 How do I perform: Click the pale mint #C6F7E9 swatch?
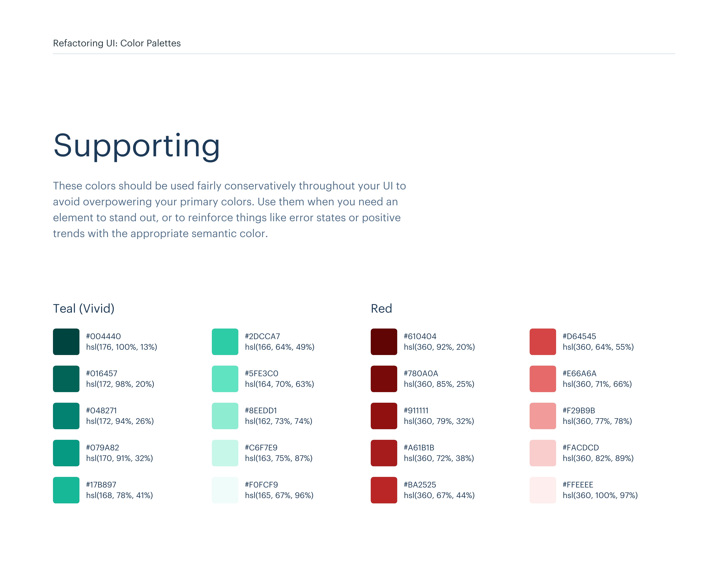click(x=225, y=453)
